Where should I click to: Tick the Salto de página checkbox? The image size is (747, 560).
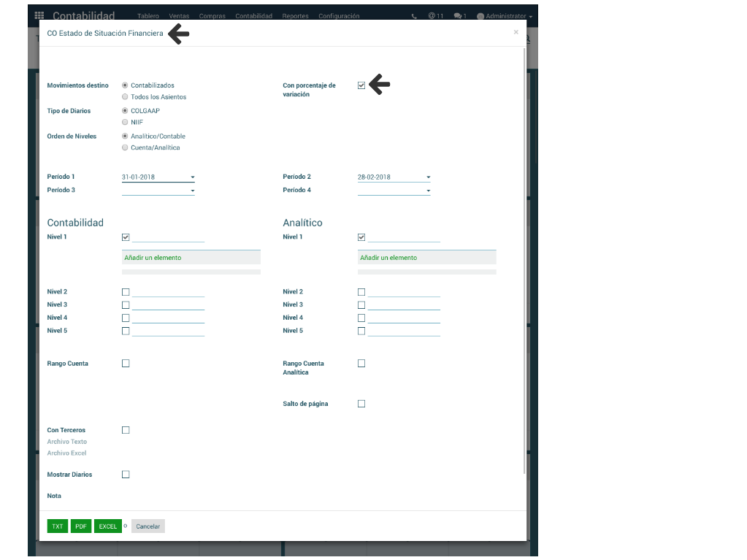coord(361,404)
